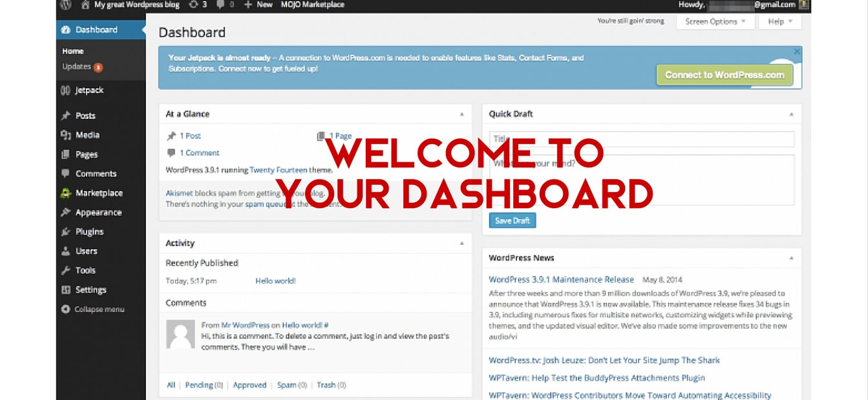
Task: Open Jetpack from the sidebar
Action: coord(89,90)
